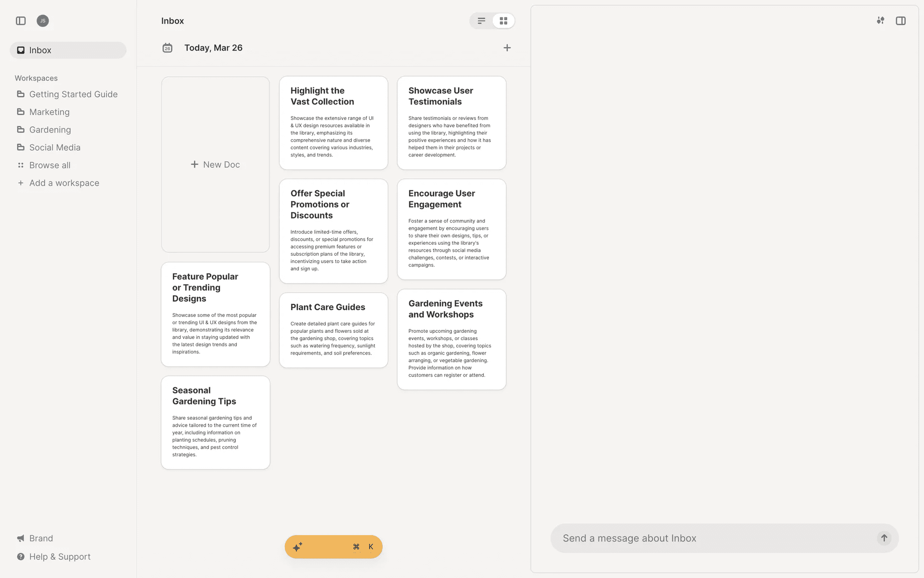Switch to list view
Screen dimensions: 924x578
481,21
